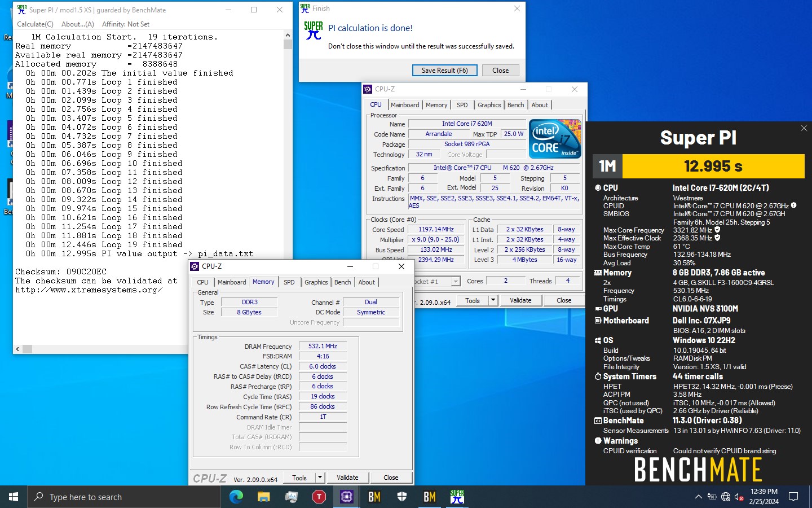This screenshot has height=508, width=812.
Task: Click verified shield next to 2368.35 MHz
Action: point(717,238)
